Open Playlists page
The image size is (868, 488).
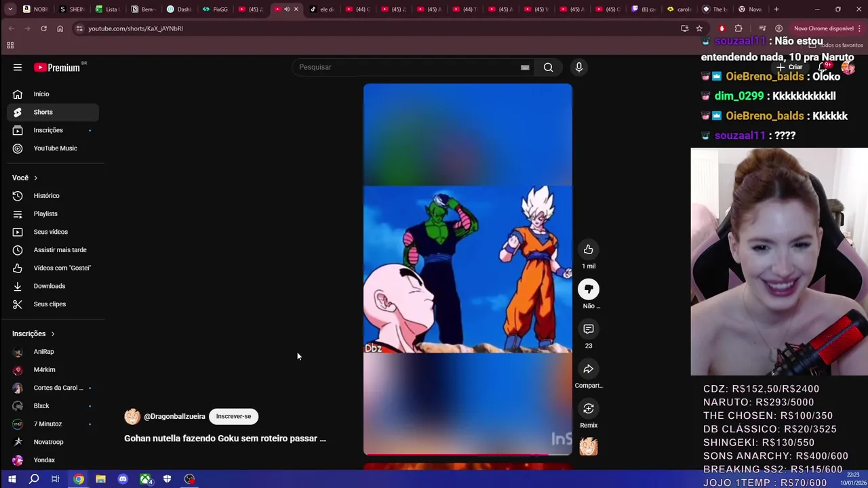click(x=53, y=213)
